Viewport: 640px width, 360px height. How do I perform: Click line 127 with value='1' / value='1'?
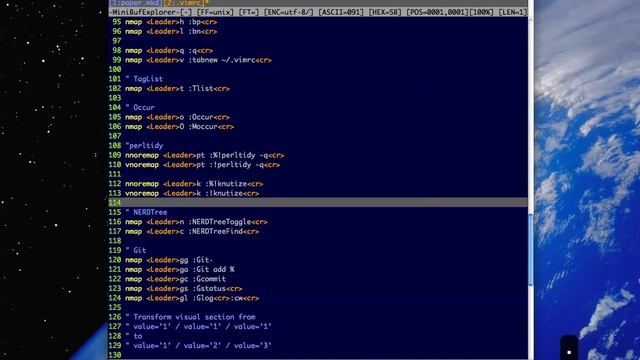(198, 327)
